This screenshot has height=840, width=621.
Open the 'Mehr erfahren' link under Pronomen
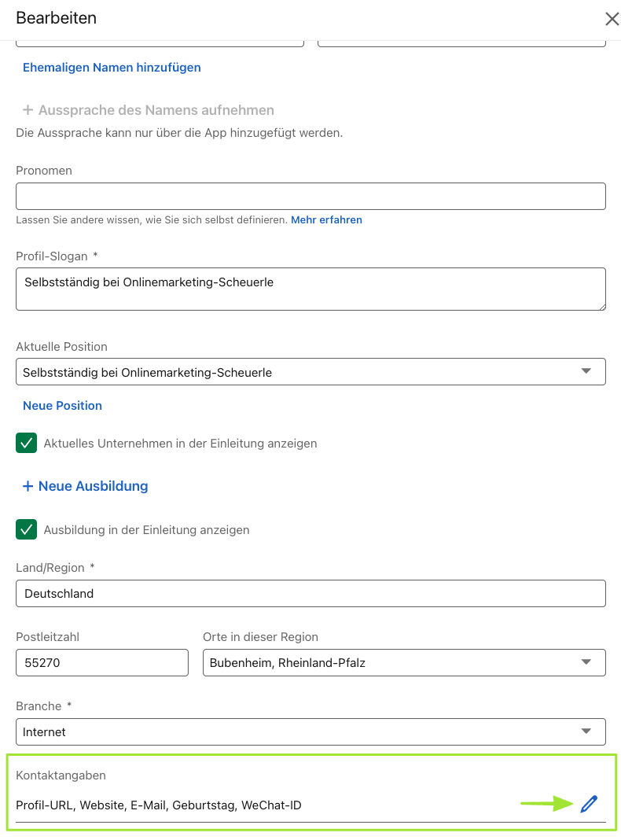[326, 220]
